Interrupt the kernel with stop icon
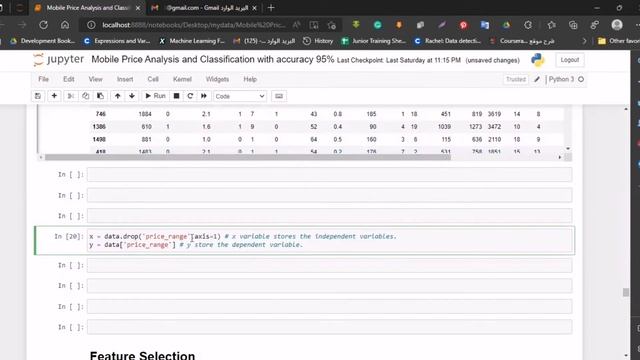 pos(176,96)
